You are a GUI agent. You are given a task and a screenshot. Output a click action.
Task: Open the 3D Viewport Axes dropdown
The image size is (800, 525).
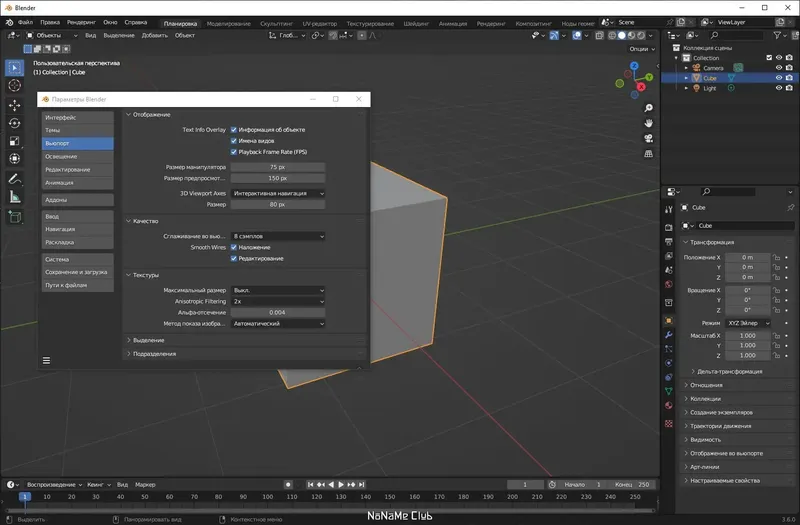[x=278, y=193]
